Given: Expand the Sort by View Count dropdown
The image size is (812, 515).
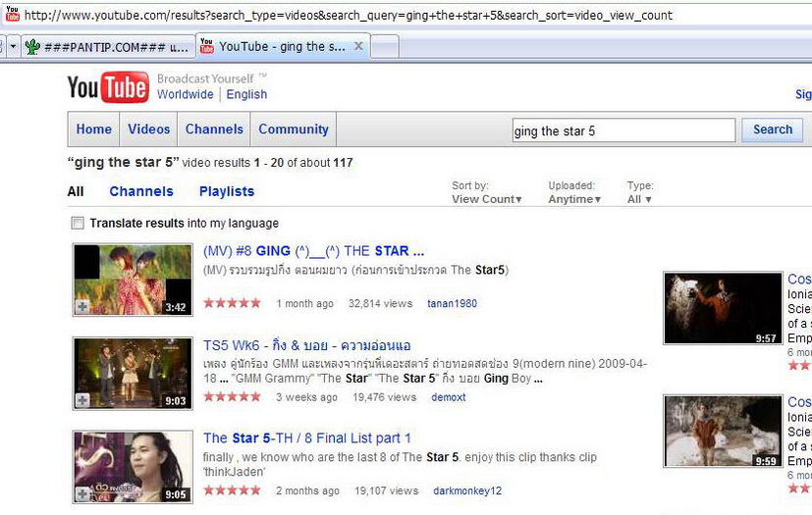Looking at the screenshot, I should click(487, 199).
